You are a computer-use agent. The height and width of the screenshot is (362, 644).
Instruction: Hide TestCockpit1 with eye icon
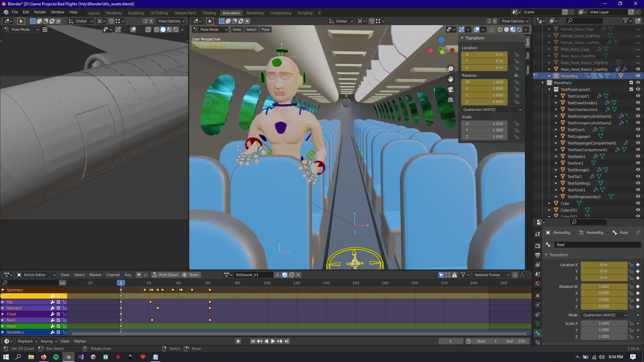(x=638, y=96)
